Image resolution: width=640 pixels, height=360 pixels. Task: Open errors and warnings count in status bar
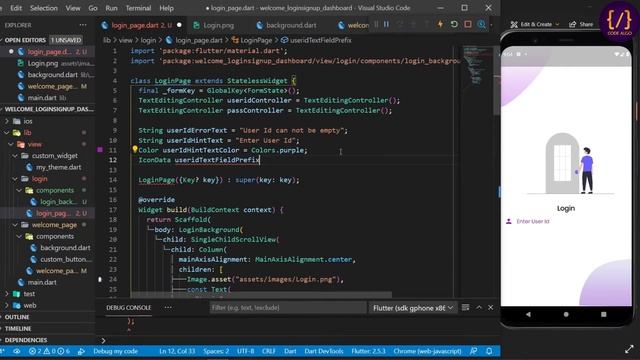tap(49, 351)
